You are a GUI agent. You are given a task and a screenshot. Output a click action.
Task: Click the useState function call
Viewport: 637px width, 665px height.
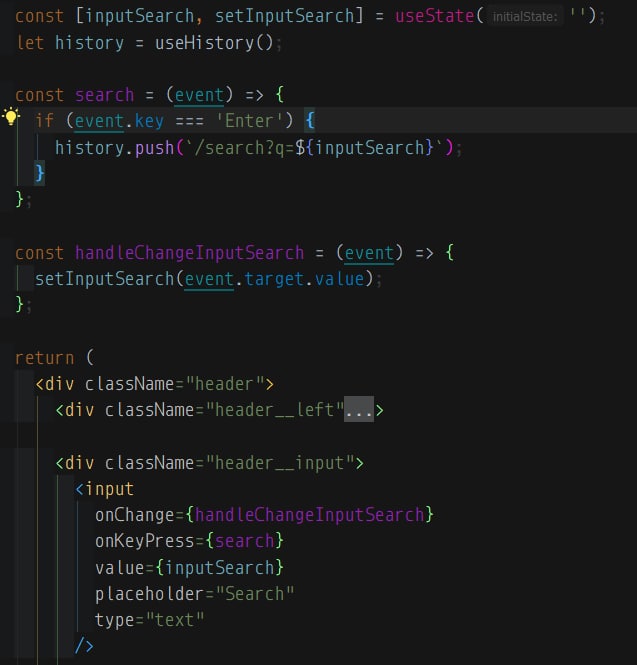[434, 16]
